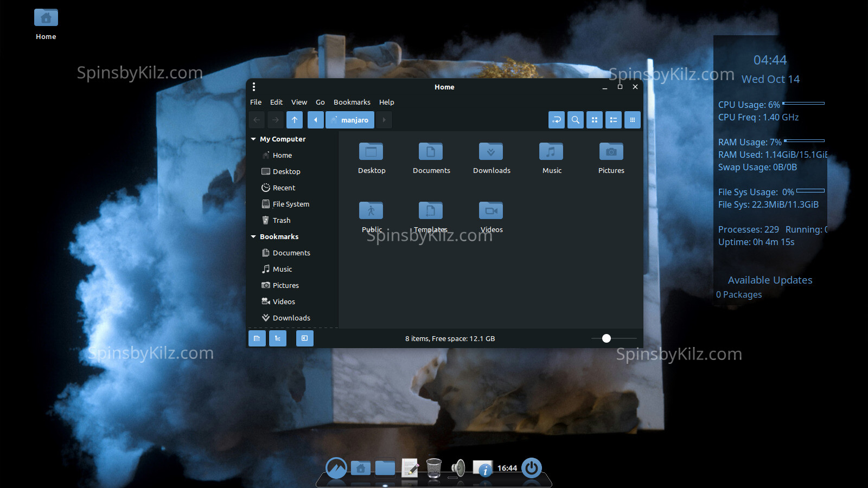
Task: Open the View menu
Action: [x=299, y=102]
